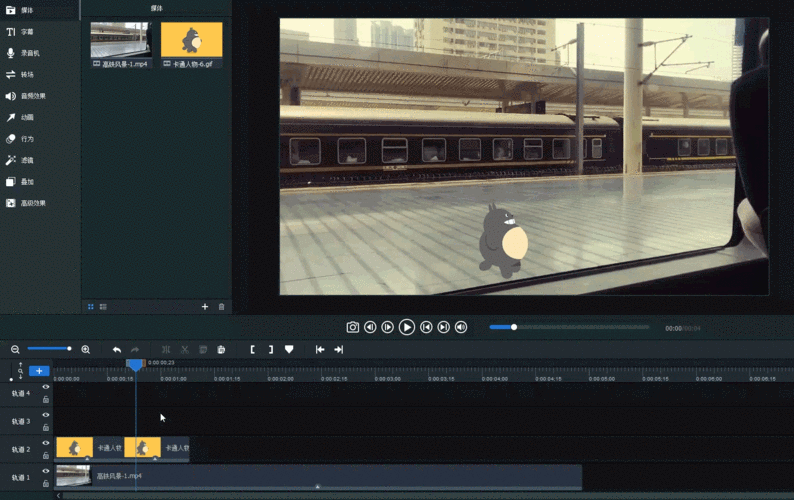Open the 字幕 (subtitles) sidebar tab
The image size is (794, 500).
pyautogui.click(x=27, y=32)
